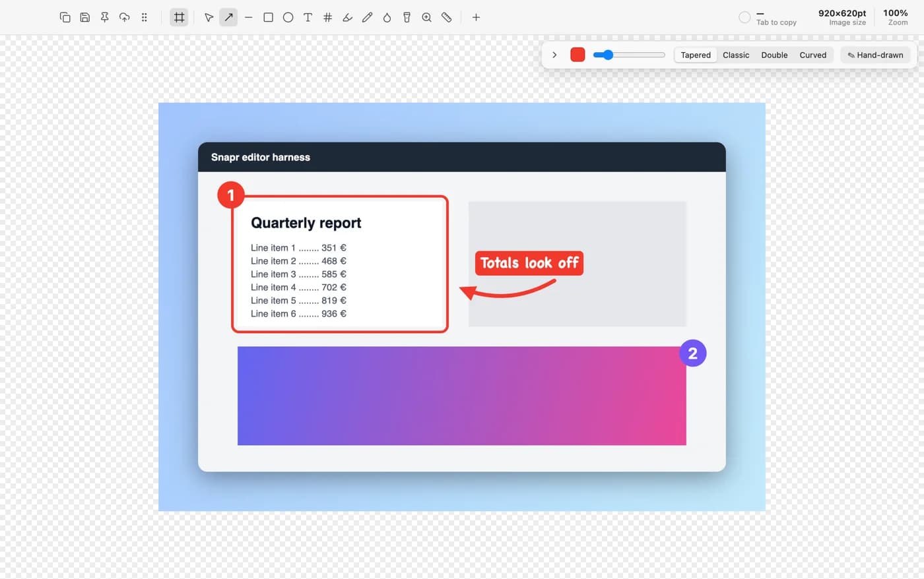The image size is (924, 579).
Task: Click "Line item 4" row showing 702 €
Action: (x=298, y=288)
